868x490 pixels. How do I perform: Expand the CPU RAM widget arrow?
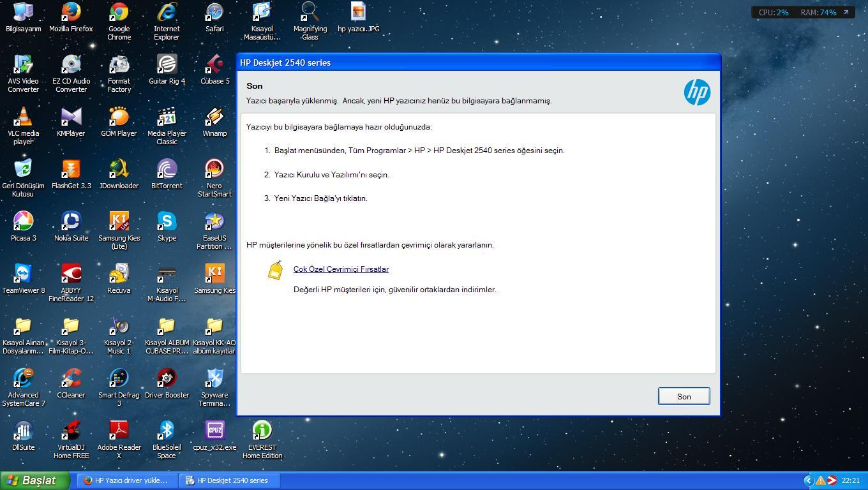click(846, 12)
